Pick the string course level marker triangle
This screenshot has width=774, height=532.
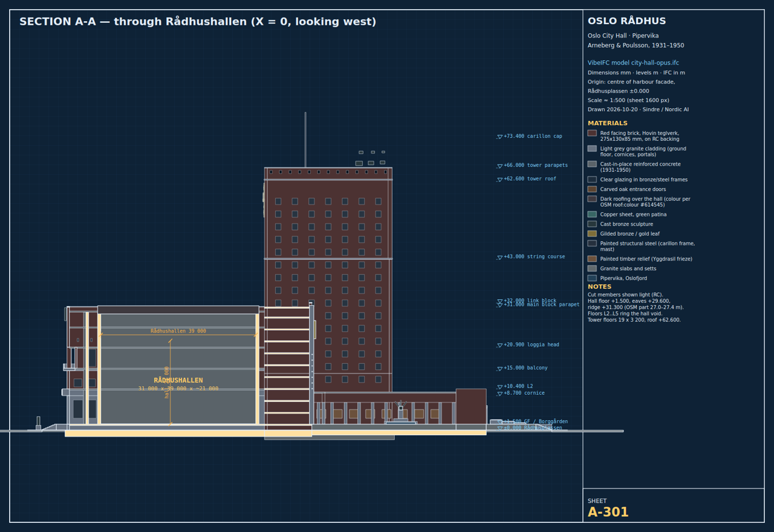[499, 258]
